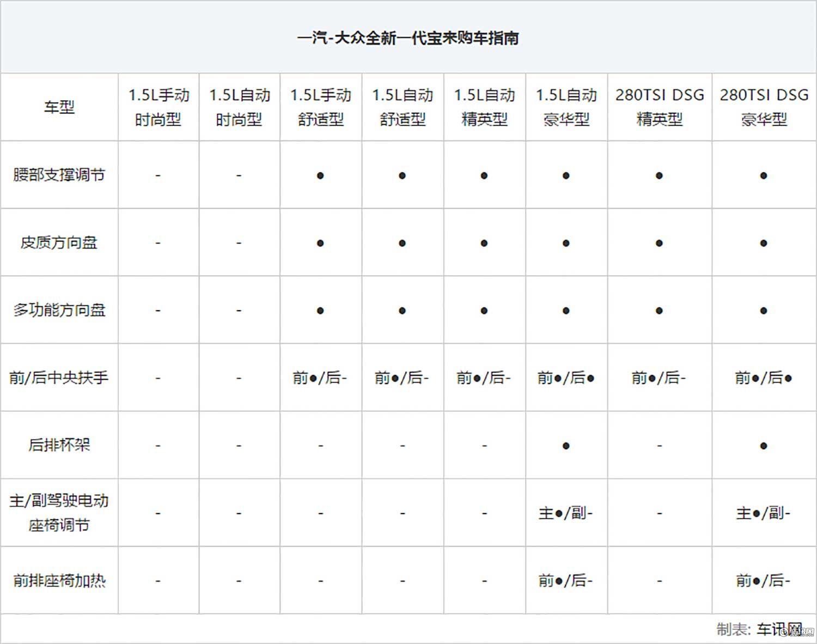Select column header 1.5L自动豪华型
The image size is (817, 644).
click(x=566, y=107)
